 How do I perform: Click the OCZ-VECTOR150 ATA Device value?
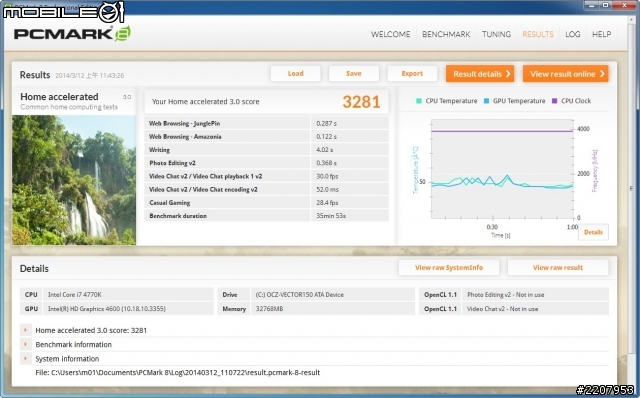300,294
